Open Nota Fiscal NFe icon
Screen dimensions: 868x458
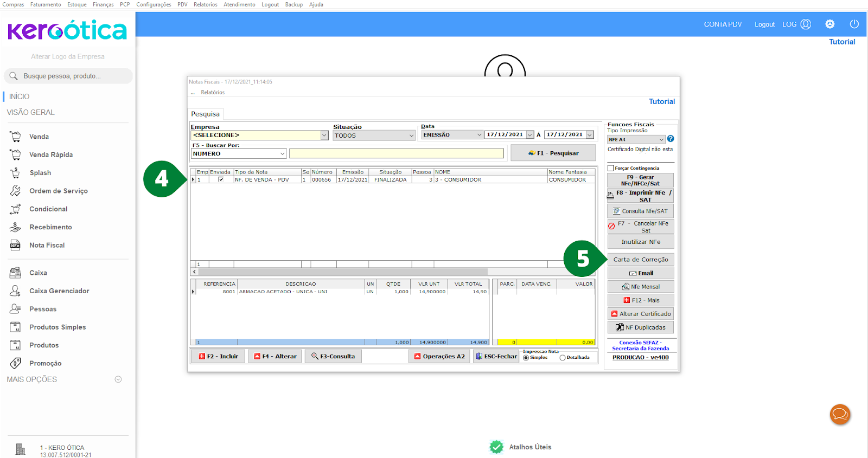coord(15,245)
